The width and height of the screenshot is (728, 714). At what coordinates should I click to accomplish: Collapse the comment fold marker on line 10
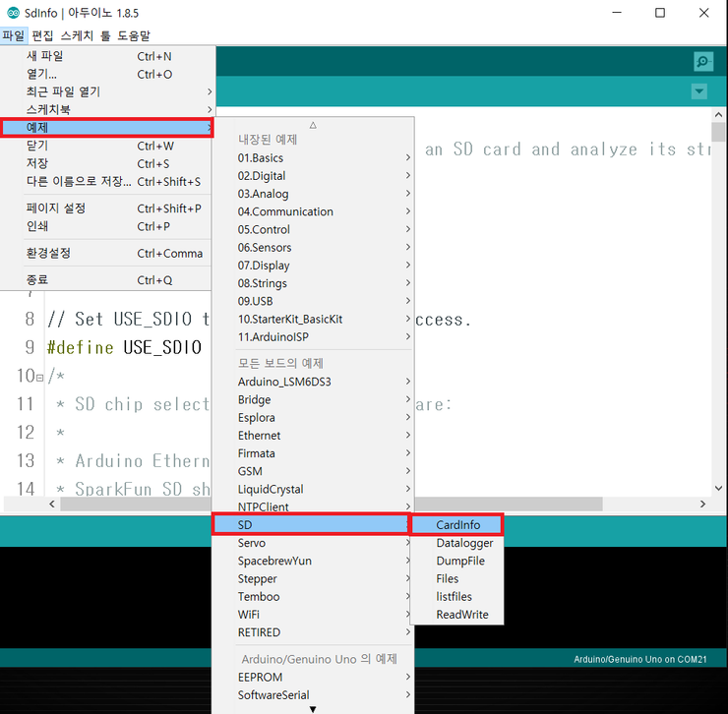click(40, 379)
